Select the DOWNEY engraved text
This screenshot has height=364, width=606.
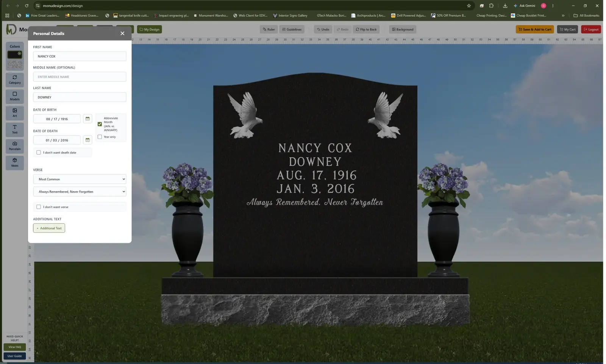tap(315, 162)
